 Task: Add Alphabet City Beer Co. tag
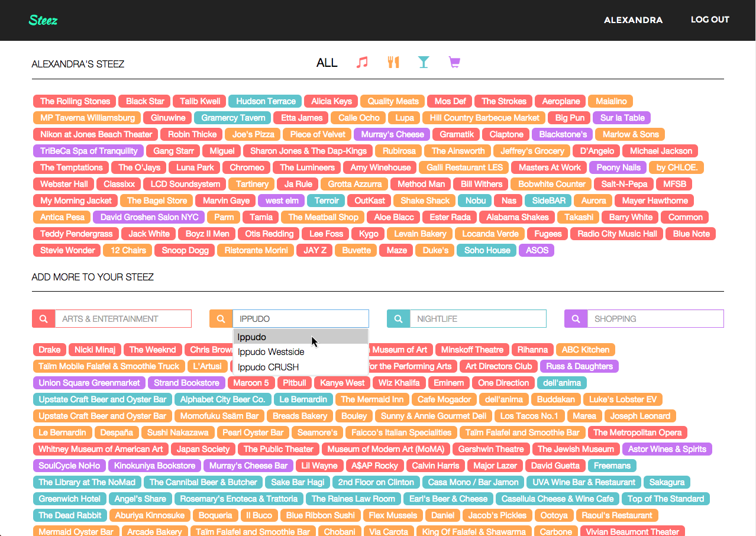coord(223,399)
